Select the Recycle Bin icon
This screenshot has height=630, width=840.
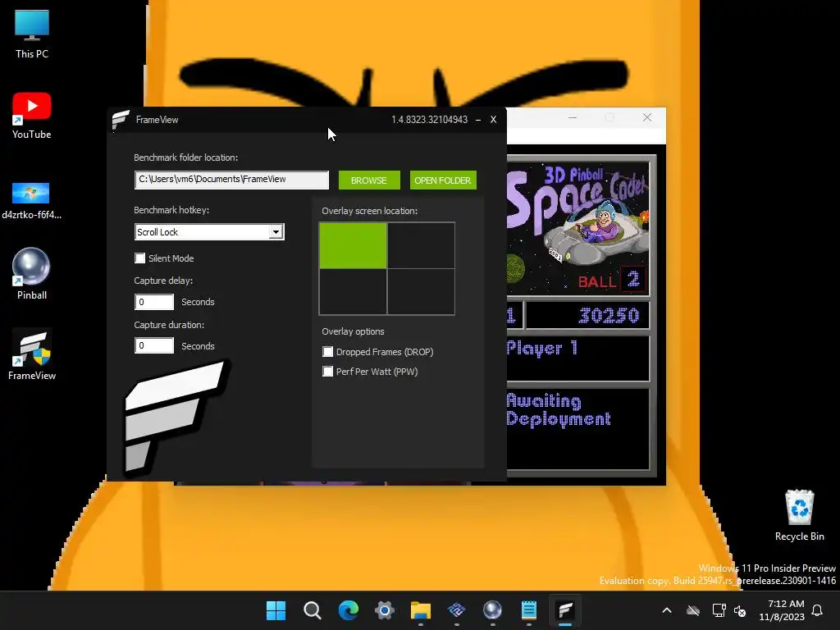point(799,515)
